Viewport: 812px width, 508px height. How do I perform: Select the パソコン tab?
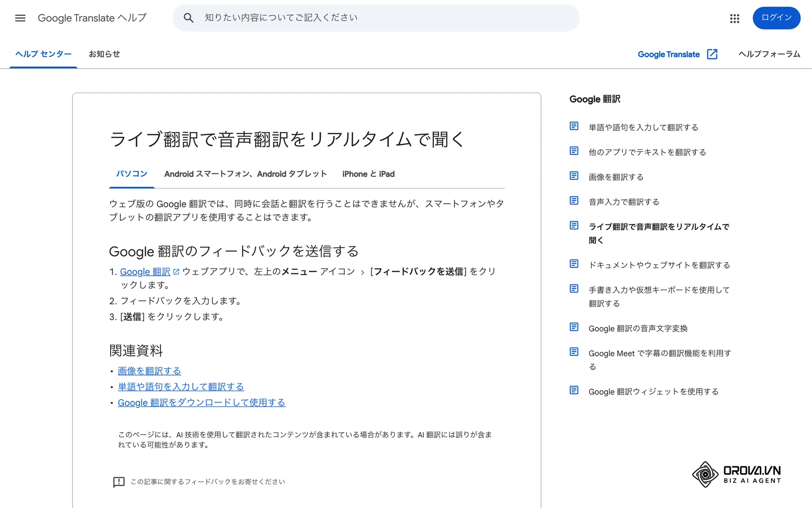pyautogui.click(x=131, y=174)
